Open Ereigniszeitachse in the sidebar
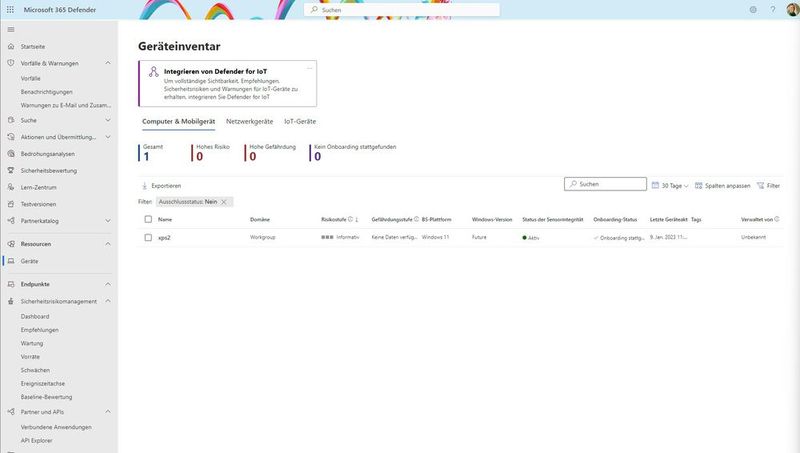The width and height of the screenshot is (800, 453). [x=43, y=383]
